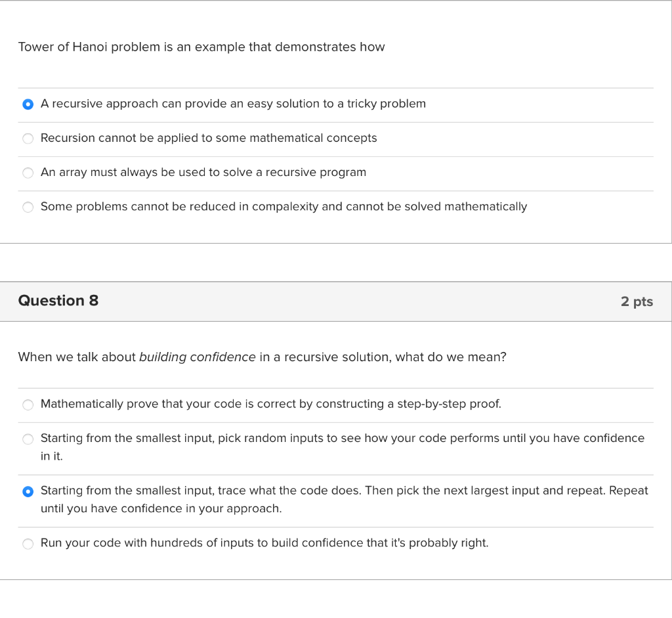Click answer text 'An array must always be used'
This screenshot has width=672, height=618.
(x=203, y=172)
